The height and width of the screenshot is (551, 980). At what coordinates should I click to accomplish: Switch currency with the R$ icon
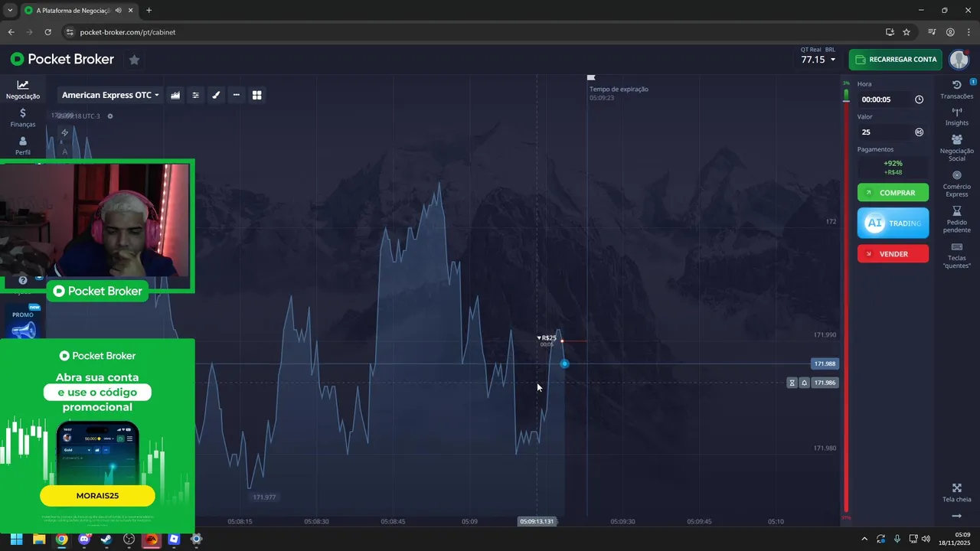[919, 132]
